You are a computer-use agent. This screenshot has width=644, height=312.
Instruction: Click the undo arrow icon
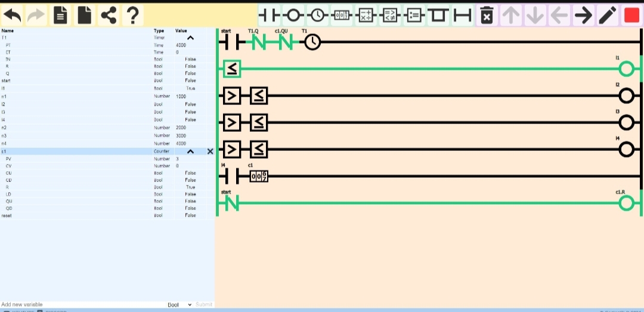pos(13,15)
